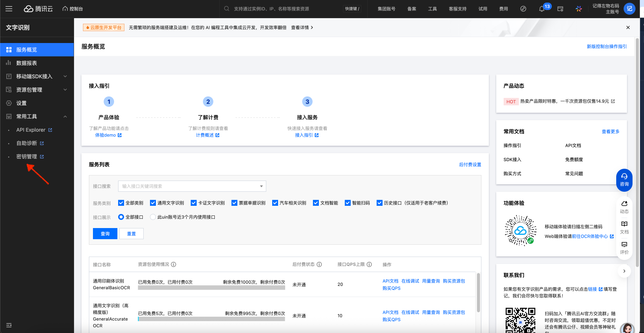This screenshot has height=333, width=644.
Task: Open 前往OCR体验中心 link
Action: click(593, 237)
